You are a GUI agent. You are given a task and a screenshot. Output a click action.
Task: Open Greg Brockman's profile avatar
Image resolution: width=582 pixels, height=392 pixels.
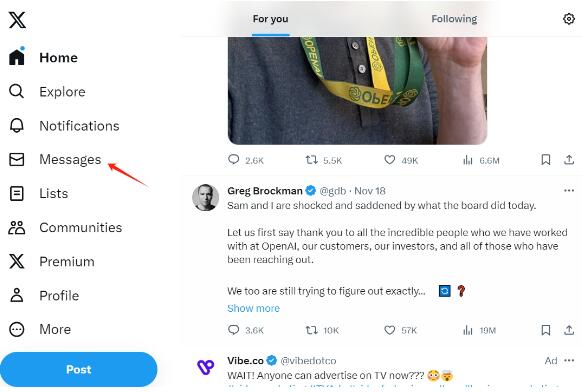(205, 197)
